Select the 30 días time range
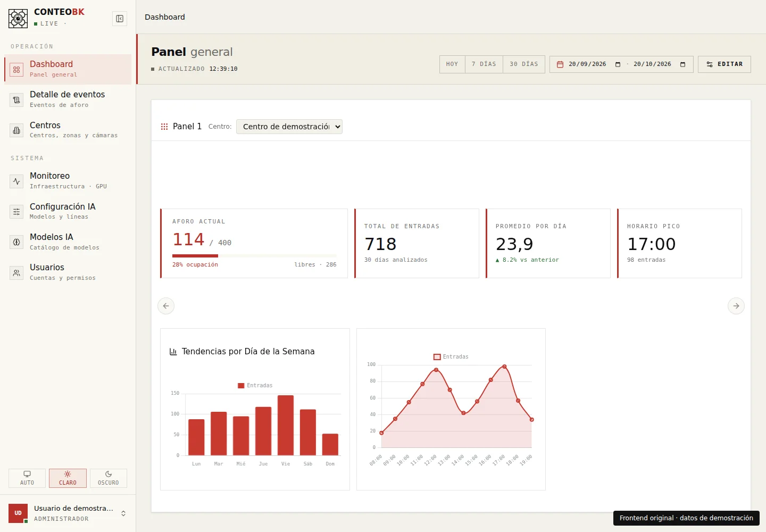This screenshot has width=766, height=532. [x=524, y=64]
